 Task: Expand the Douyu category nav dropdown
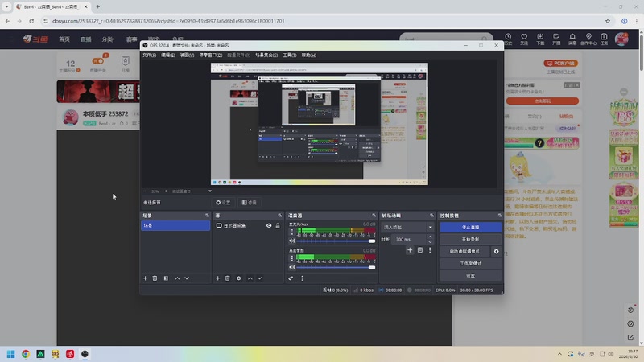[108, 39]
